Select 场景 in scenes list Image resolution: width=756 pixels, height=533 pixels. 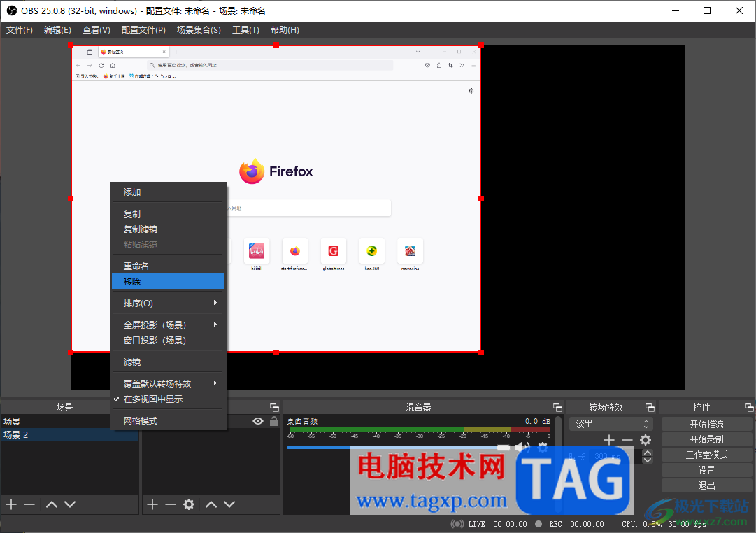click(x=55, y=421)
